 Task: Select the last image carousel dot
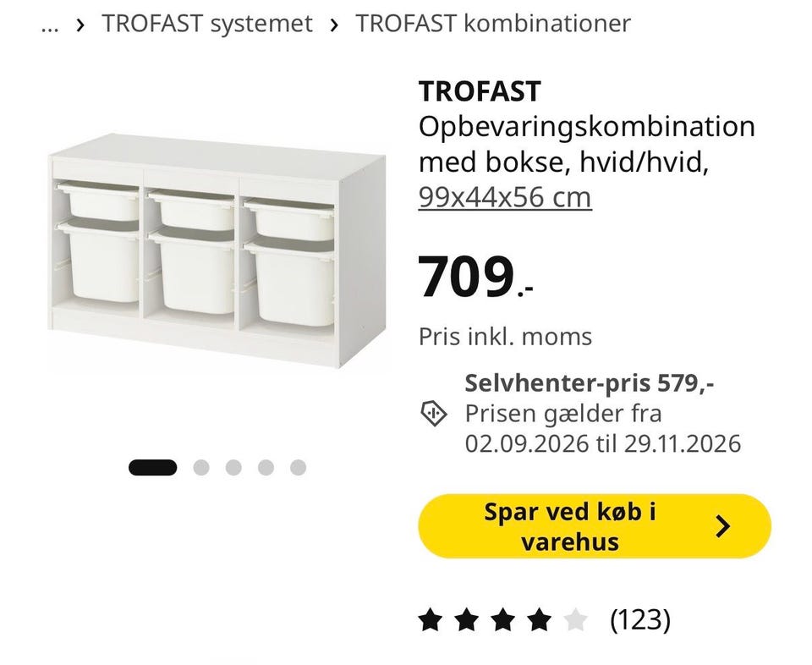point(298,468)
